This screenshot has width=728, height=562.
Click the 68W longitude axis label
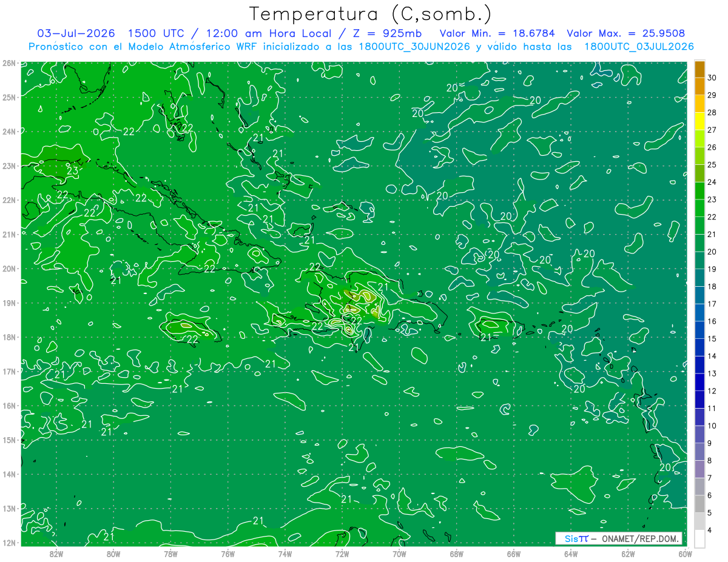coord(457,554)
